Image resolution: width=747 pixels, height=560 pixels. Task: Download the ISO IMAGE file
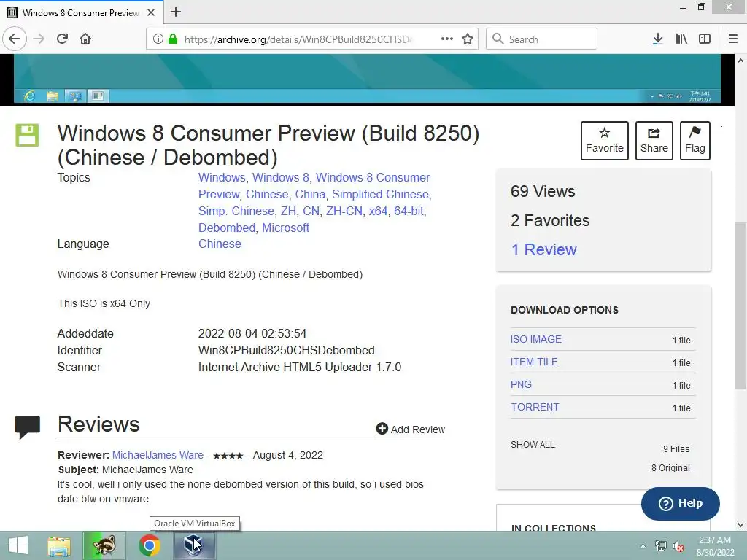coord(536,339)
